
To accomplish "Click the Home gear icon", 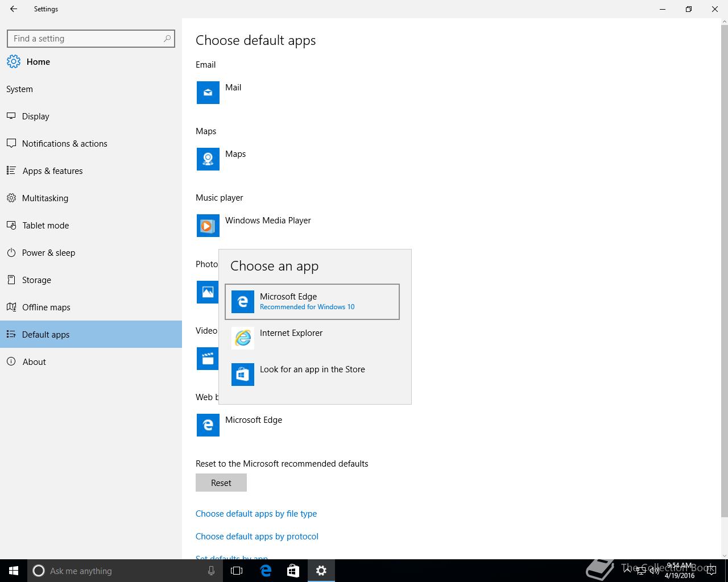I will (14, 61).
